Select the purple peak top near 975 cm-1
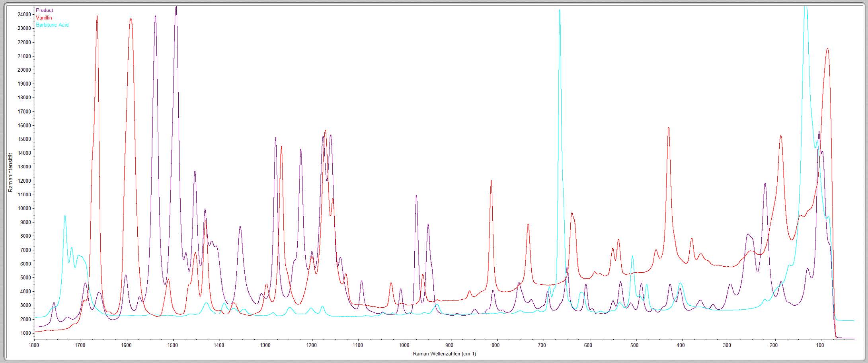The width and height of the screenshot is (868, 363). pyautogui.click(x=416, y=196)
